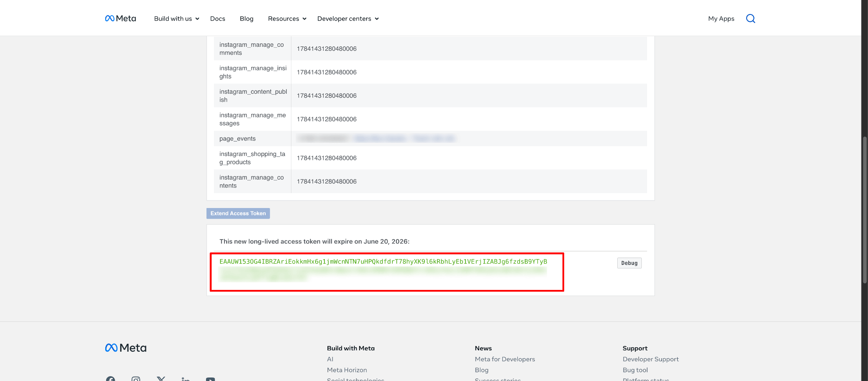Expand the Developer centers dropdown
Image resolution: width=868 pixels, height=381 pixels.
click(348, 18)
